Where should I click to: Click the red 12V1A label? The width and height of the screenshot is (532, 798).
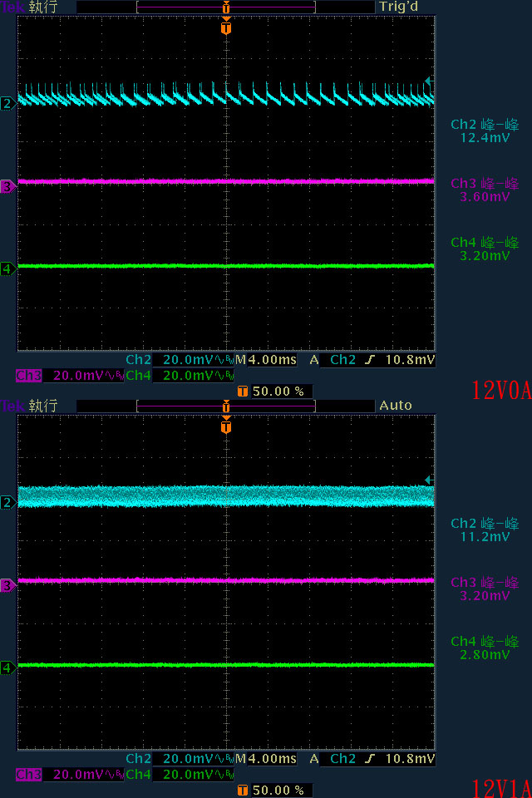tap(501, 788)
